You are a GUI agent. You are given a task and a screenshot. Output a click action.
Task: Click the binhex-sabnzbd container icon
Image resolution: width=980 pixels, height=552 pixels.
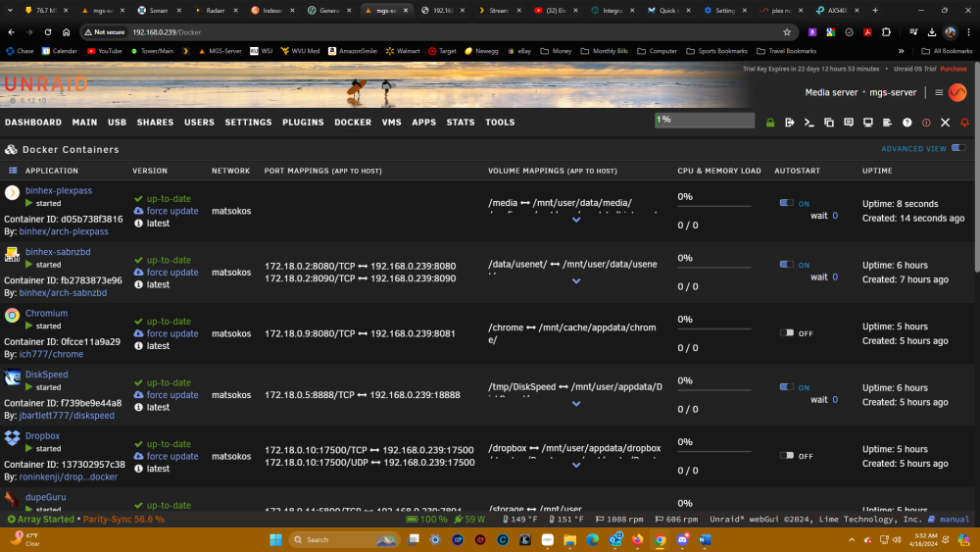pos(12,254)
